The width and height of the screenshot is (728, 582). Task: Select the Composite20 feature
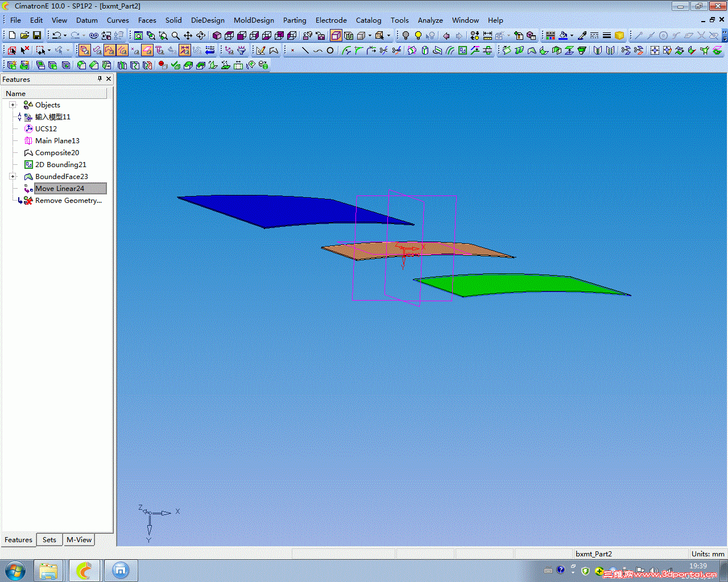pos(57,152)
